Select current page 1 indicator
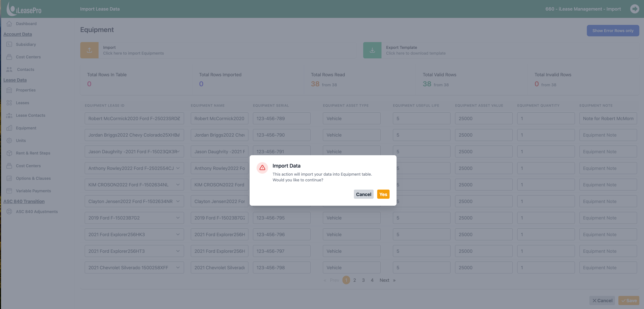The height and width of the screenshot is (309, 644). click(x=346, y=280)
